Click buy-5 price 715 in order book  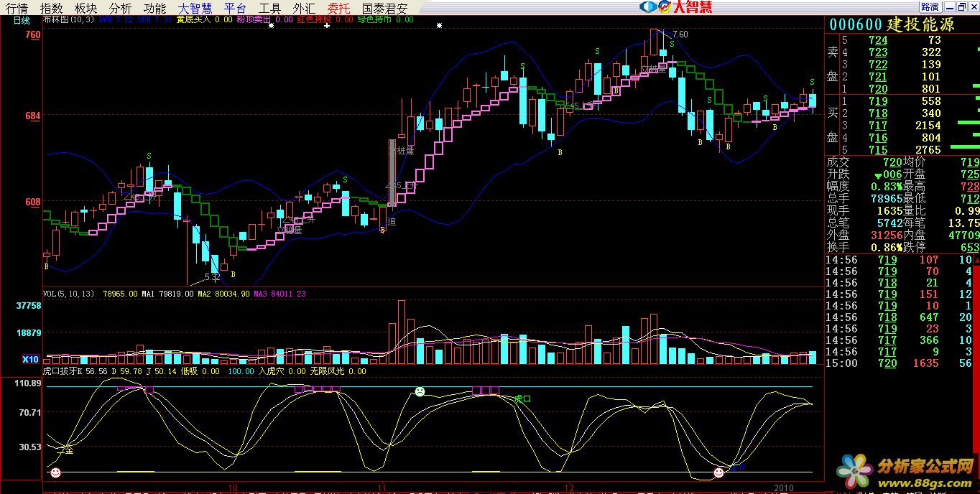click(877, 149)
